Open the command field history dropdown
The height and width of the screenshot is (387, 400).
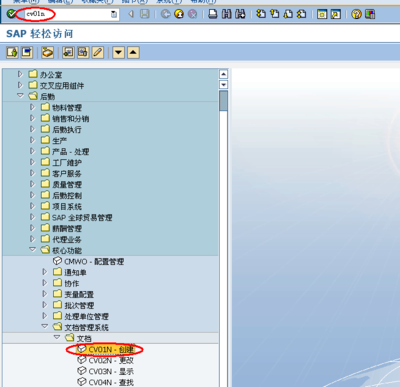tap(114, 14)
